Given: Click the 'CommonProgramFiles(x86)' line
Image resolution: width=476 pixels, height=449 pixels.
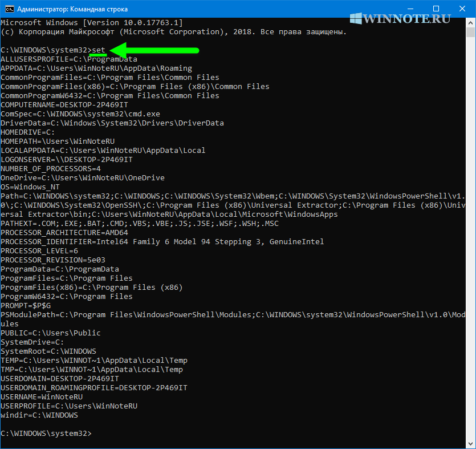Looking at the screenshot, I should [135, 87].
